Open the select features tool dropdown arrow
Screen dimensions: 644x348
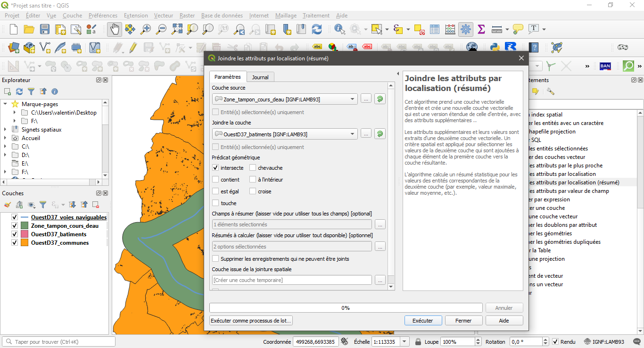click(x=387, y=29)
